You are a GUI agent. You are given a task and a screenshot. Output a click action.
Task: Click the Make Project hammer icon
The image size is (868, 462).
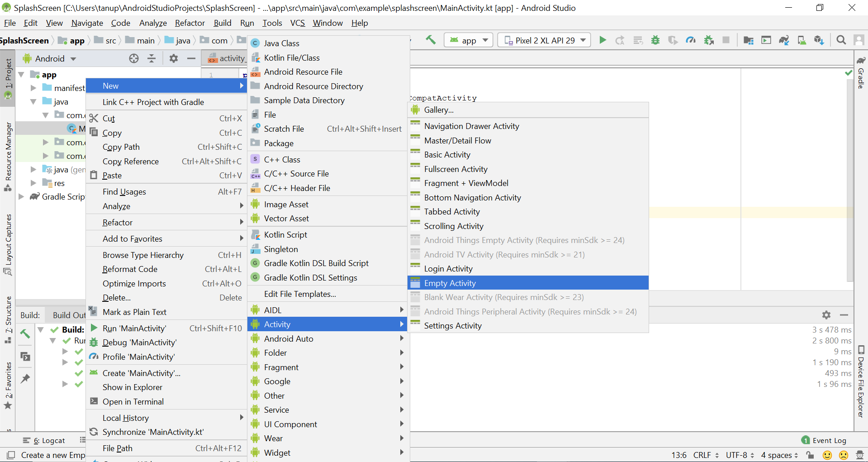[x=430, y=40]
